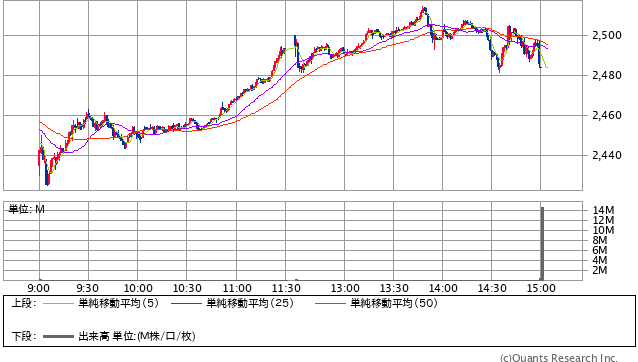Click the 単純移動平均(5) legend label
Viewport: 638px width, 362px height.
pyautogui.click(x=118, y=303)
